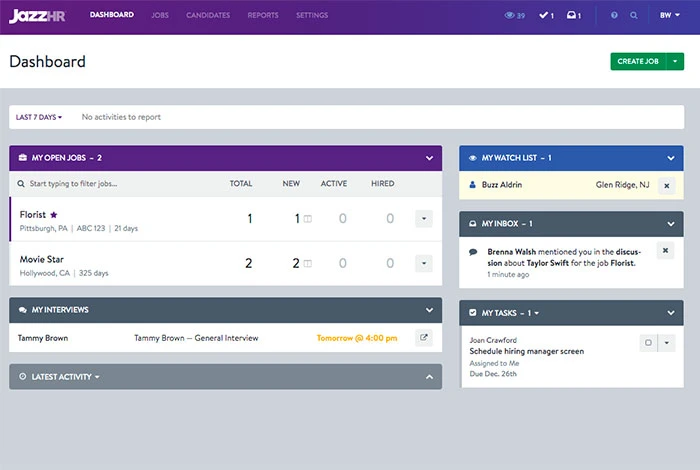Open the Movie Star job link
Image resolution: width=700 pixels, height=470 pixels.
coord(42,259)
